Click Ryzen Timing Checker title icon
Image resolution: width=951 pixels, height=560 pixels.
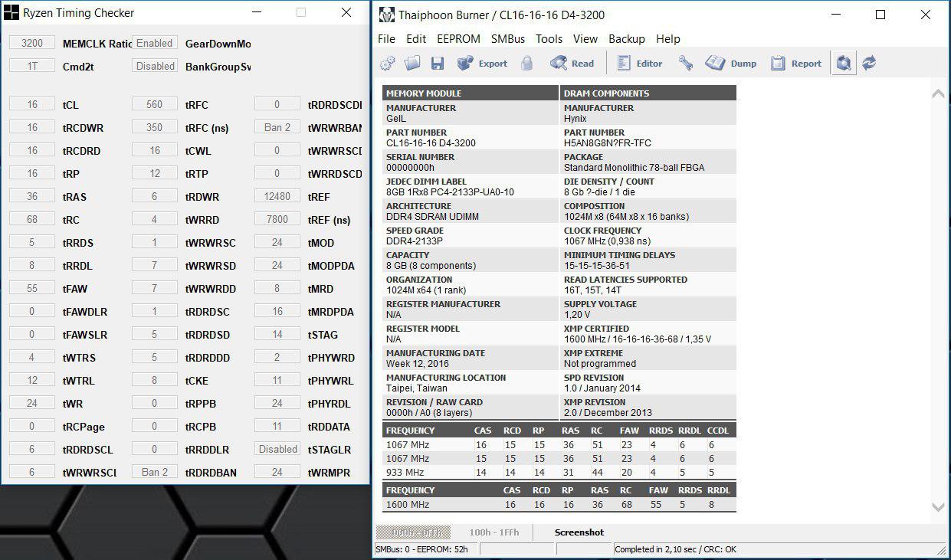(11, 12)
